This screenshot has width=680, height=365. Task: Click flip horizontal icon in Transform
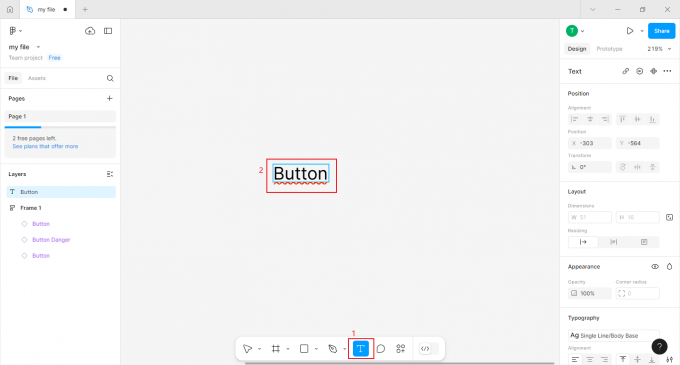pyautogui.click(x=638, y=167)
